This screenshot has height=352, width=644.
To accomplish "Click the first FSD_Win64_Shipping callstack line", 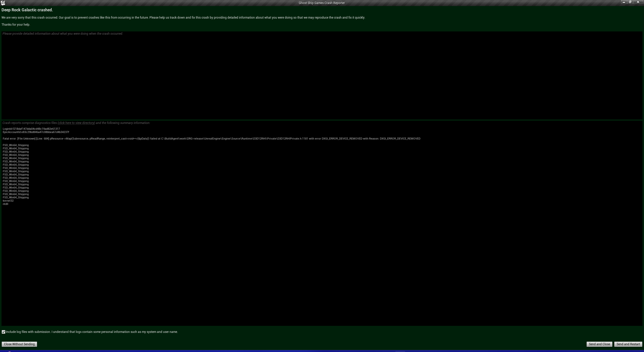I will point(16,145).
